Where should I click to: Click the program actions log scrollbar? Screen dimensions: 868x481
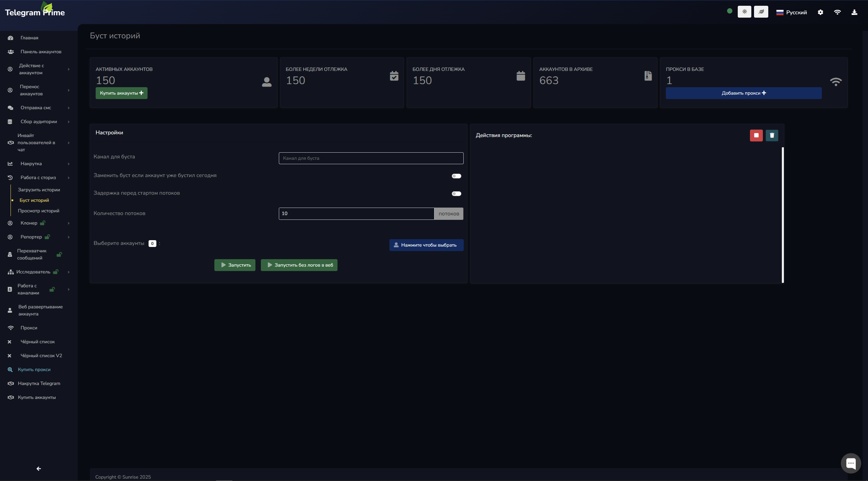pyautogui.click(x=783, y=215)
